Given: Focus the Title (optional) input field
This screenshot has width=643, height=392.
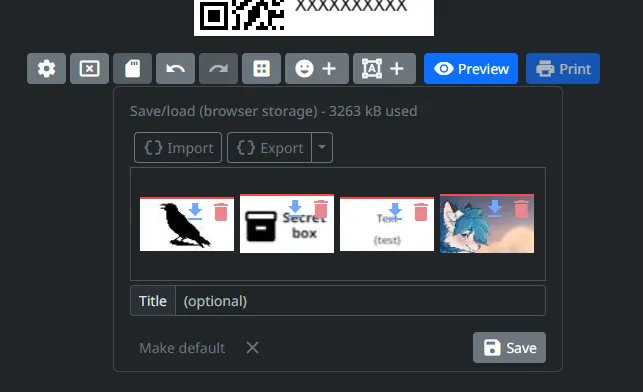Looking at the screenshot, I should tap(360, 301).
